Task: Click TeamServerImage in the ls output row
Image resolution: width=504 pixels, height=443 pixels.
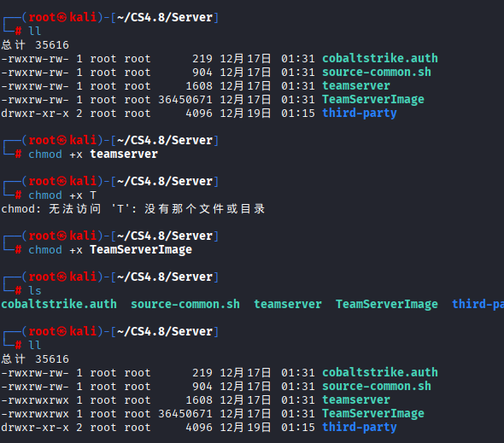Action: (387, 304)
